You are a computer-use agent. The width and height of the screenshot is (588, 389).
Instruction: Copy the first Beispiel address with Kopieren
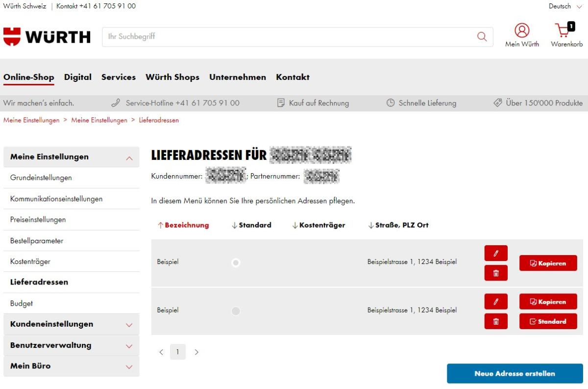tap(548, 263)
